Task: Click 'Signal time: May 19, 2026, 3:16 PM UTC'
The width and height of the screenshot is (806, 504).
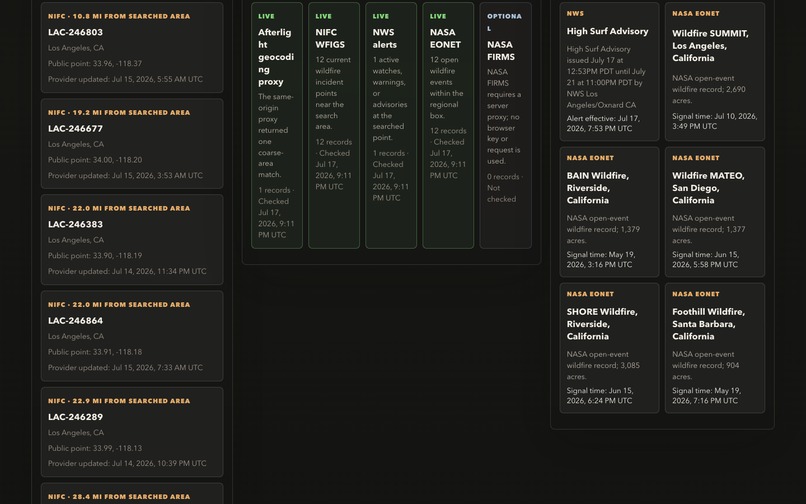Action: point(601,260)
